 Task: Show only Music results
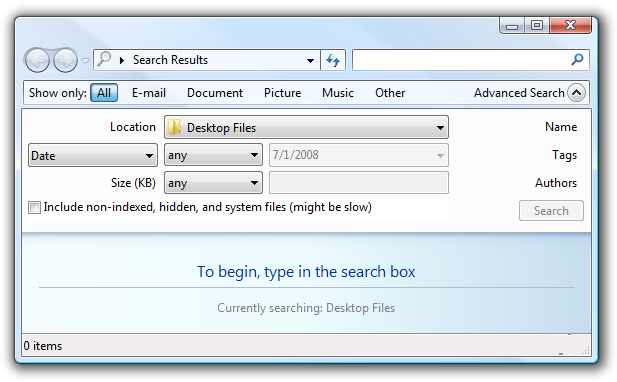338,93
